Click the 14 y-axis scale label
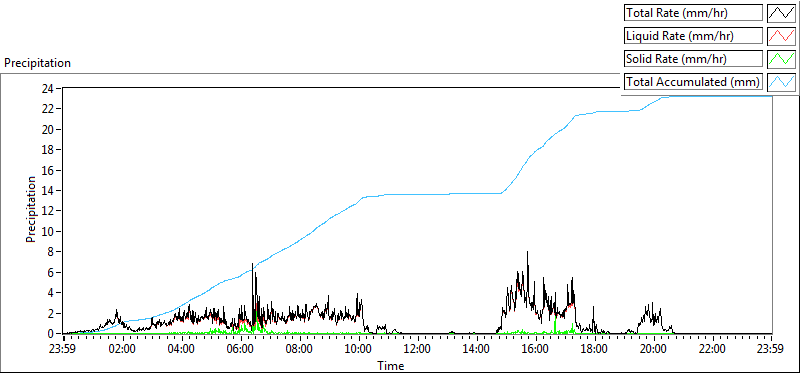This screenshot has width=800, height=373. click(49, 190)
